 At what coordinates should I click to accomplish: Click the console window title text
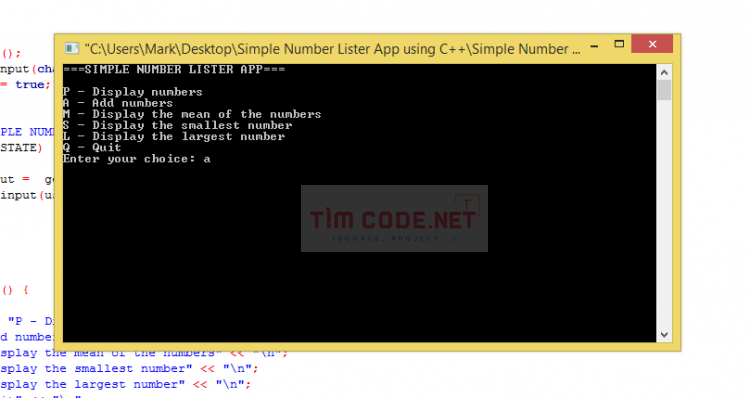pyautogui.click(x=332, y=49)
